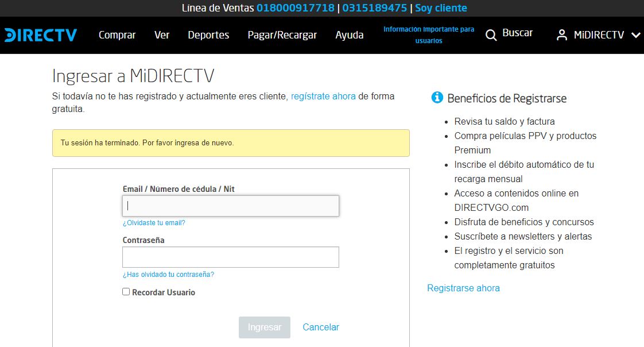This screenshot has width=644, height=347.
Task: Click the 'Suscríbete a newsletters y alertas' item
Action: (523, 236)
